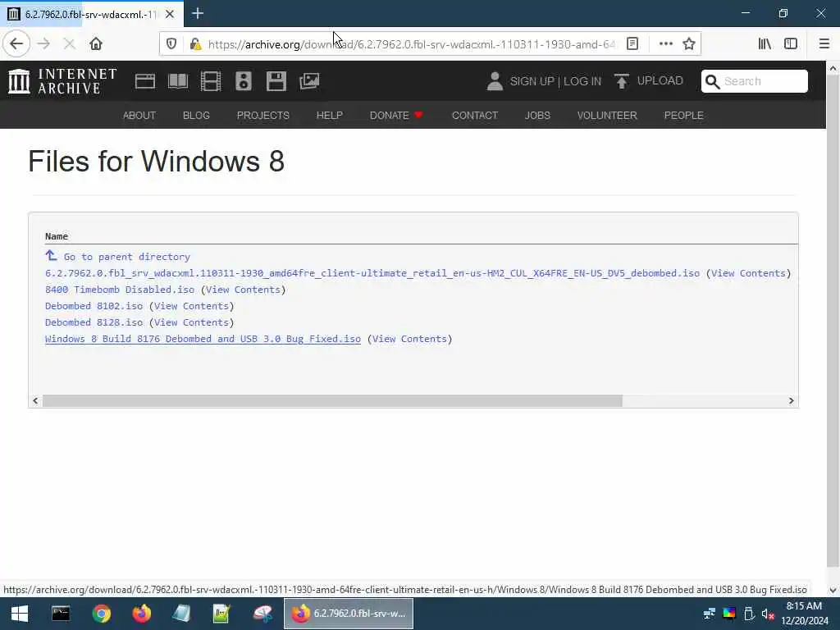Toggle reader view icon in address bar

[x=632, y=44]
